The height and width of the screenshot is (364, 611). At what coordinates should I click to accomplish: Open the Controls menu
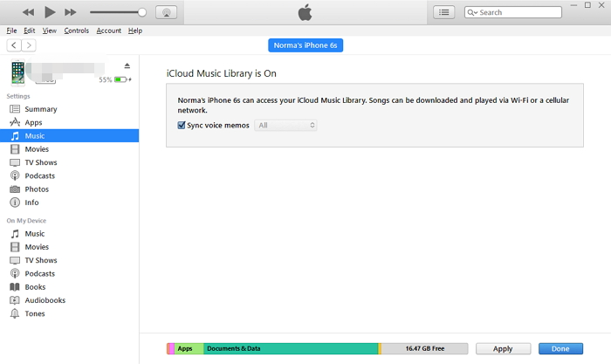[77, 31]
